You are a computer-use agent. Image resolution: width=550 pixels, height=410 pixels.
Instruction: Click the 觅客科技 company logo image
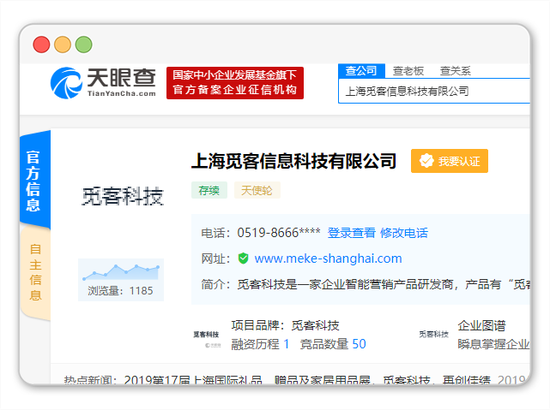[122, 196]
